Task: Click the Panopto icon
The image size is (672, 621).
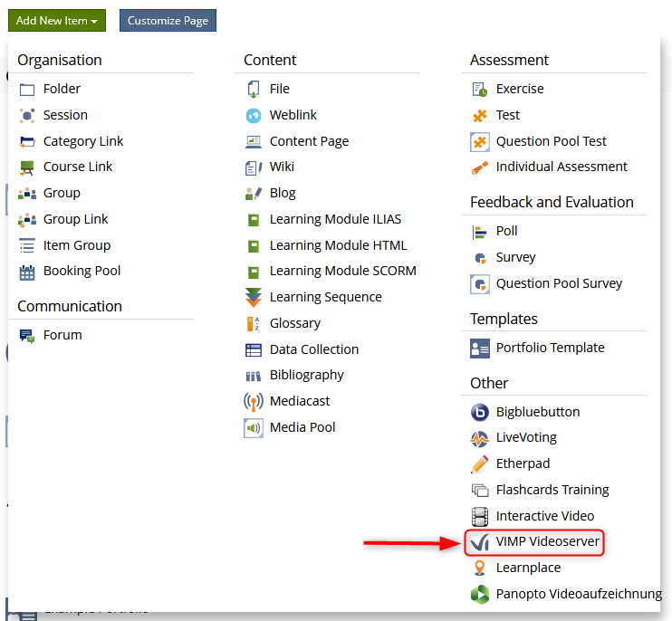Action: coord(480,595)
